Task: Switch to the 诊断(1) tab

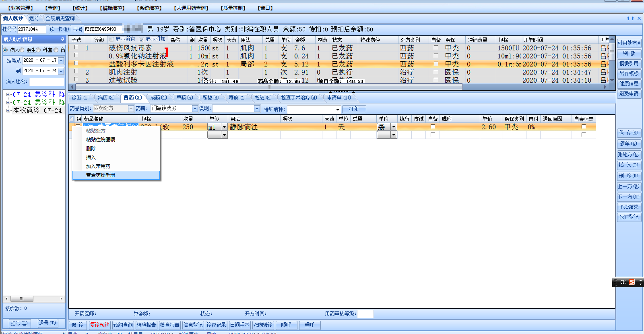Action: (80, 98)
